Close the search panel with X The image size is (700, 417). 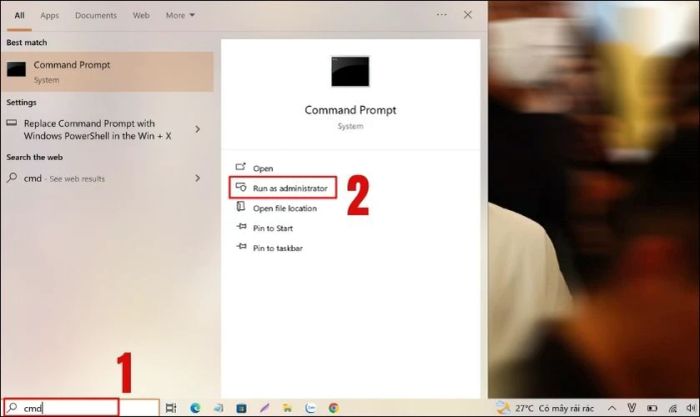[x=467, y=15]
